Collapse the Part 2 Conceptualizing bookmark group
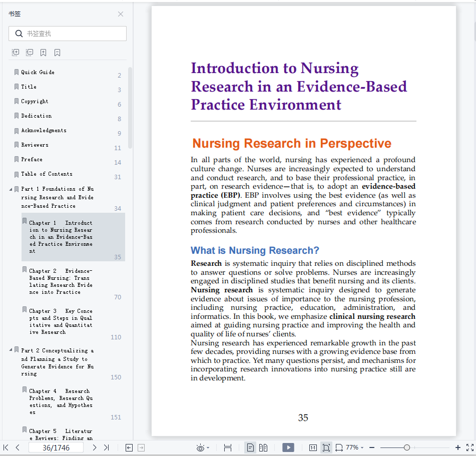Screen dimensions: 476x456 coord(11,350)
